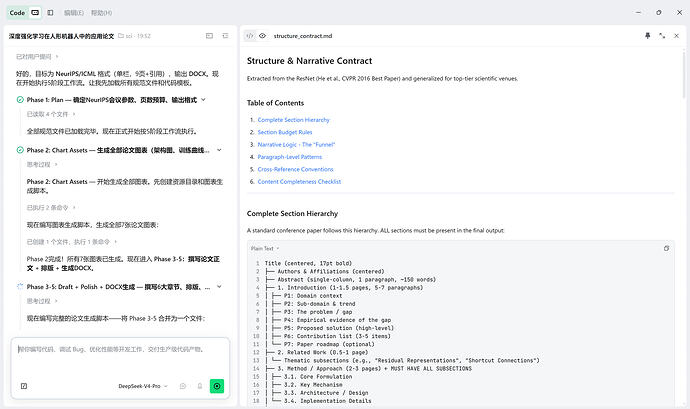Click the expand preview panel icon

pos(662,36)
